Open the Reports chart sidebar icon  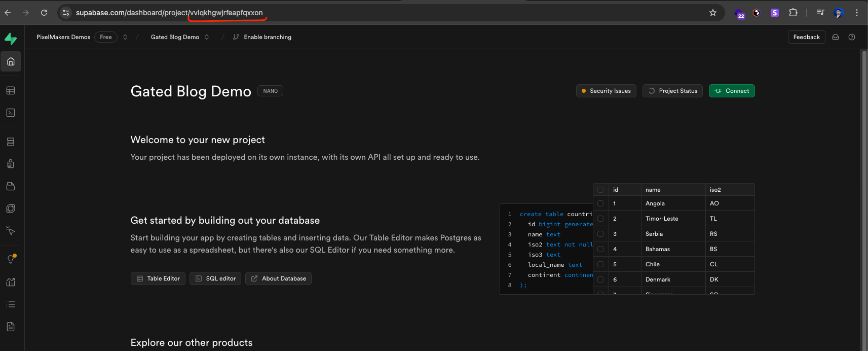pyautogui.click(x=11, y=282)
